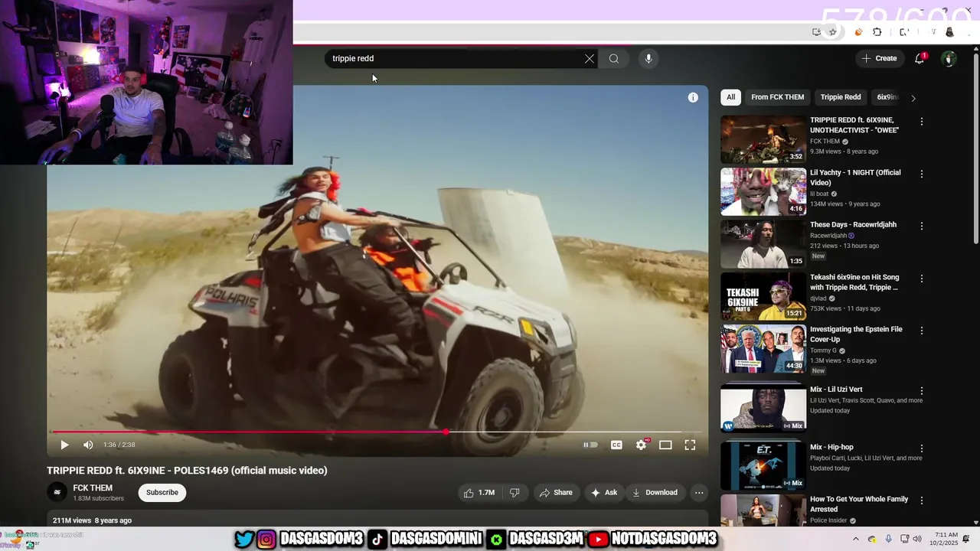Show the video info card icon

click(x=693, y=97)
